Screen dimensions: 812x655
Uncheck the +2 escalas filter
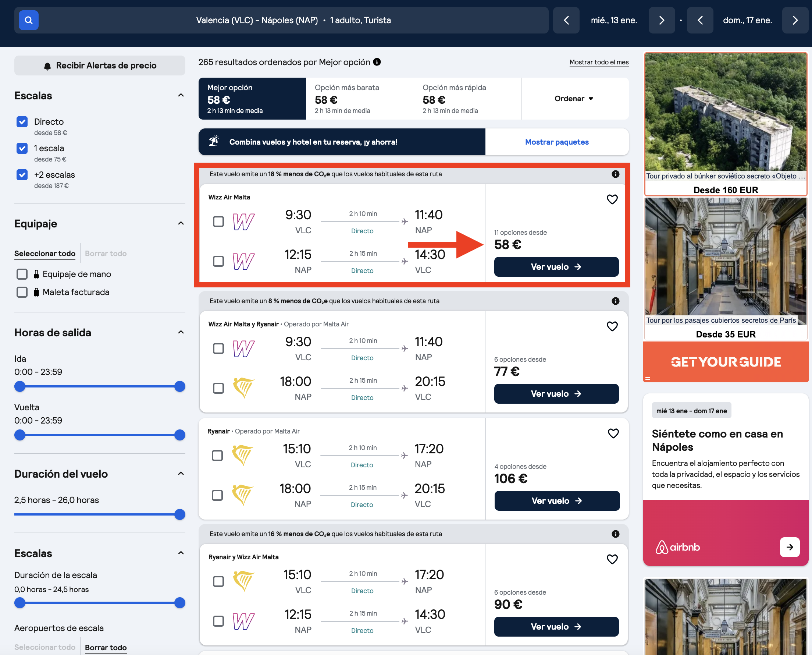click(22, 175)
